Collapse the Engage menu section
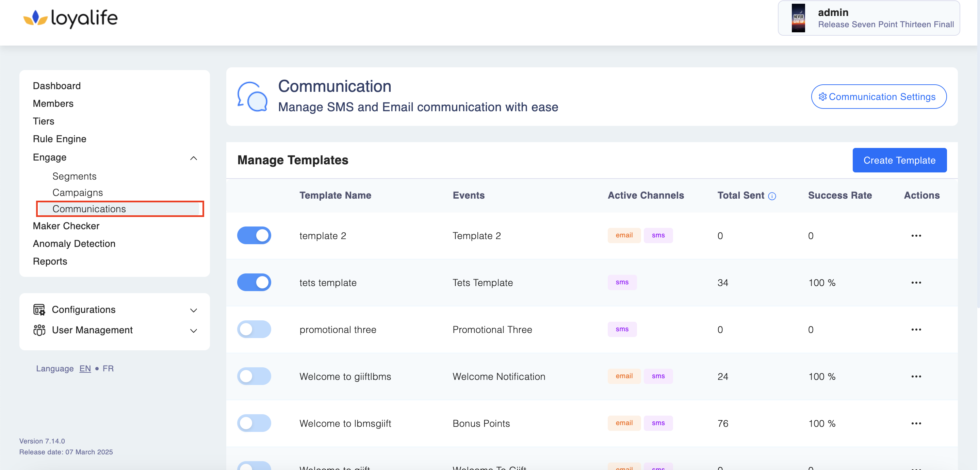980x470 pixels. tap(193, 158)
